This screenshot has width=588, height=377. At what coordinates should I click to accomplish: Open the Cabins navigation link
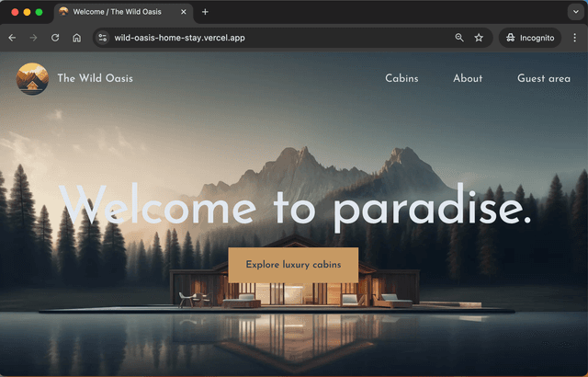pyautogui.click(x=401, y=78)
